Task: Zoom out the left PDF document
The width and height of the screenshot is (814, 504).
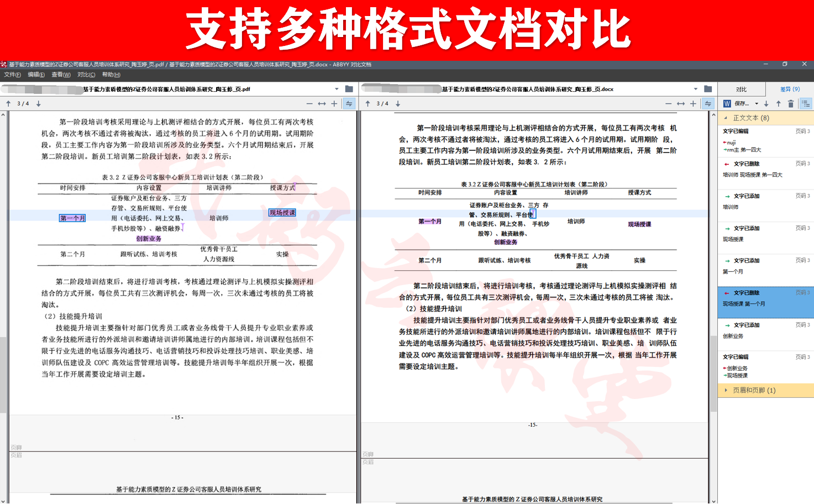Action: 309,104
